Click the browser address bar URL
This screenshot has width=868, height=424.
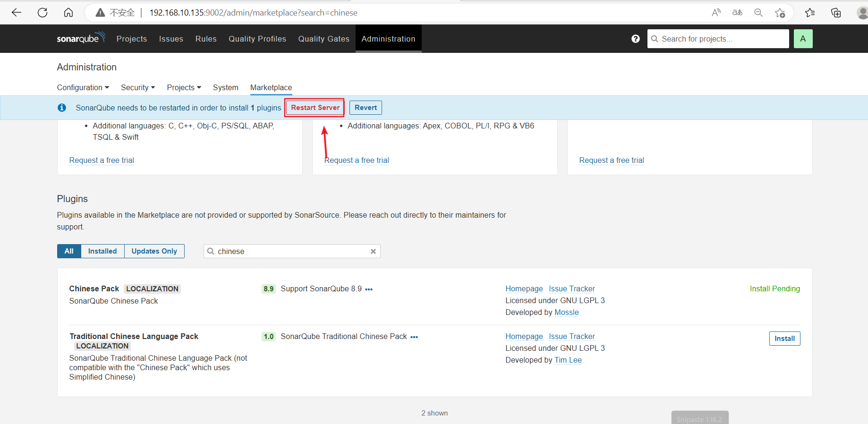pos(253,13)
